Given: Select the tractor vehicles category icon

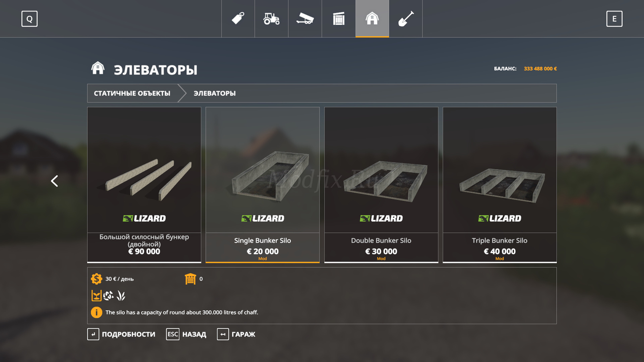Looking at the screenshot, I should [271, 19].
